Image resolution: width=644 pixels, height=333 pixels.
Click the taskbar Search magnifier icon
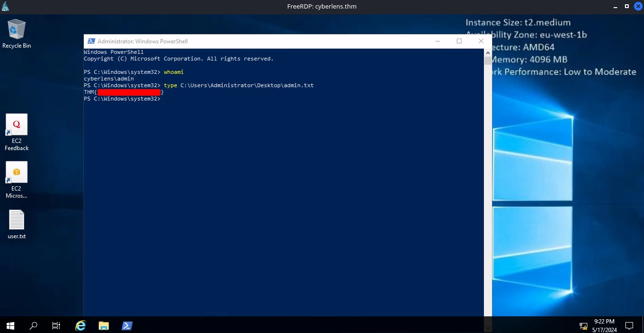click(x=33, y=326)
